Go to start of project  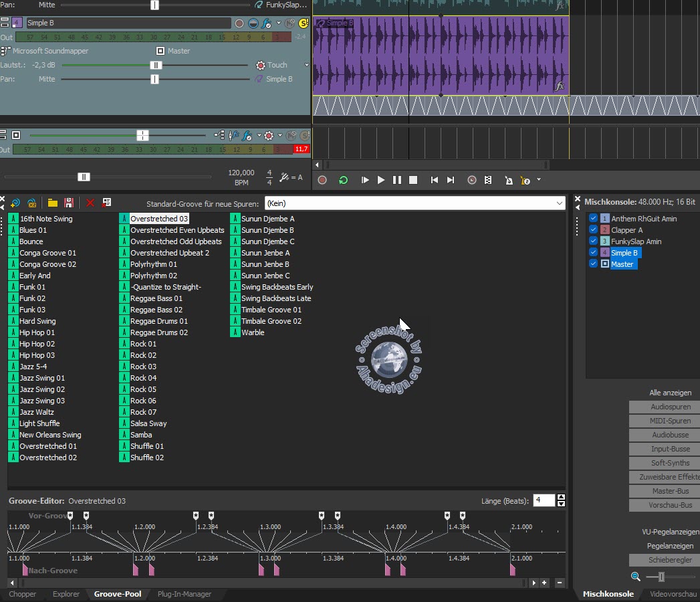pos(435,180)
